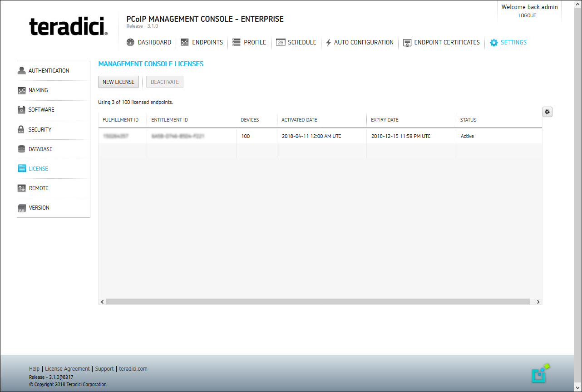Screen dimensions: 582x392
Task: Select the SETTINGS tab label
Action: pos(513,42)
